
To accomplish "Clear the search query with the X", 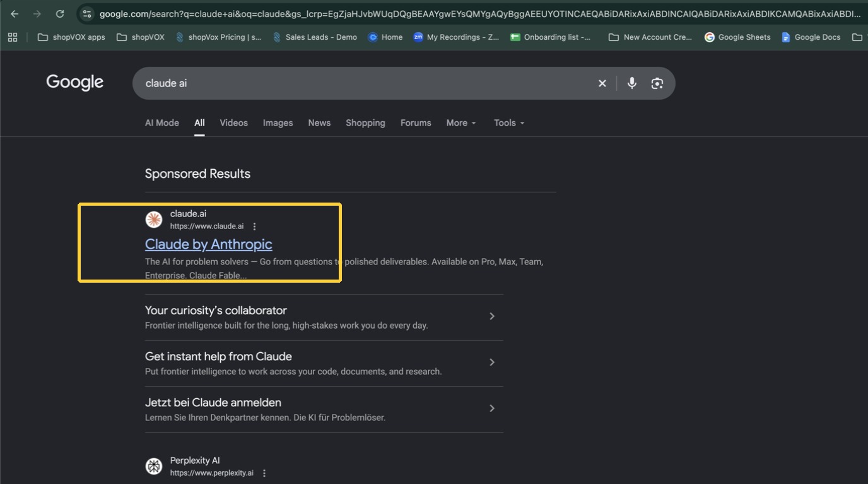I will coord(602,83).
